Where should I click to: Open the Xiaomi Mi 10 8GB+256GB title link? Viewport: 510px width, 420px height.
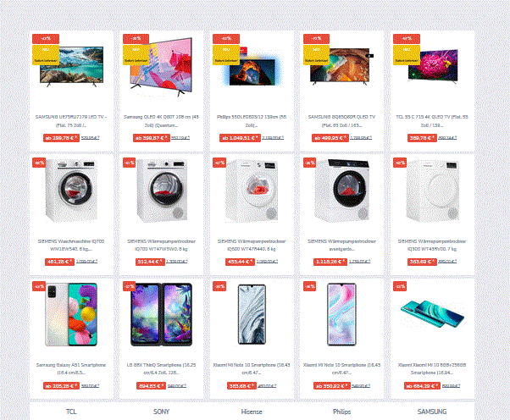(x=432, y=369)
